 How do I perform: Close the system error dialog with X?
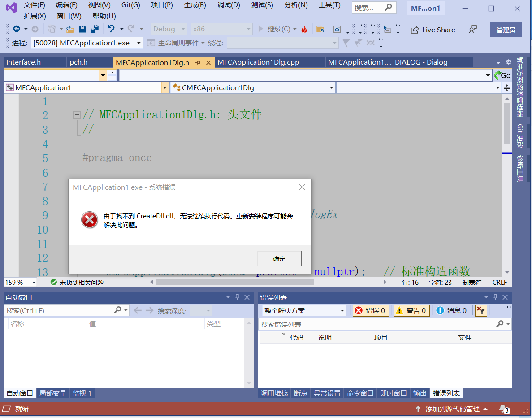point(302,187)
